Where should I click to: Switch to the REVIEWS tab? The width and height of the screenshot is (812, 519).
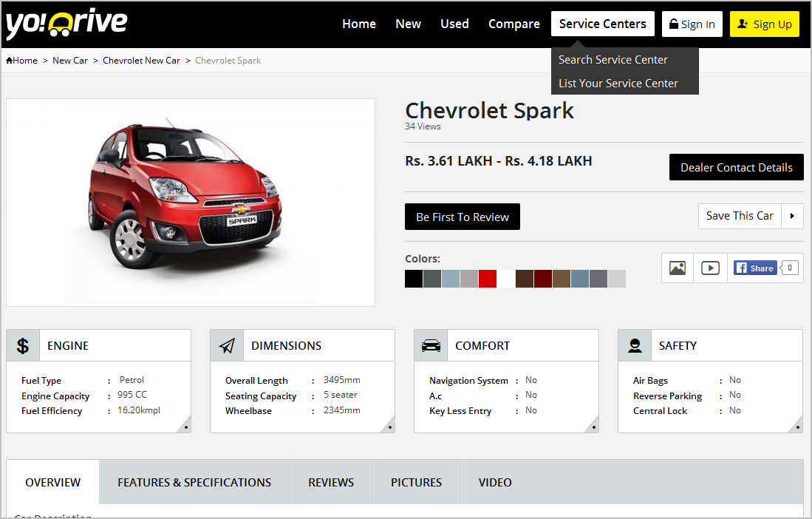(x=331, y=482)
